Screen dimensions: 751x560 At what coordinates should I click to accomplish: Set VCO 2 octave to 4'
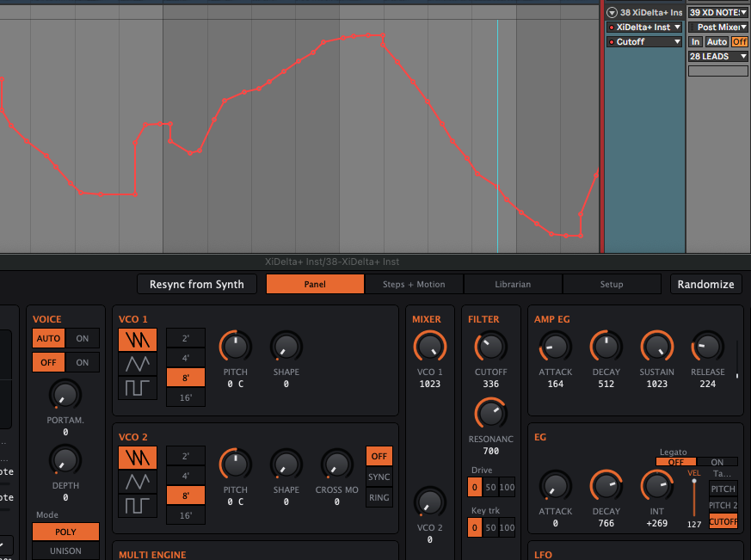[185, 476]
